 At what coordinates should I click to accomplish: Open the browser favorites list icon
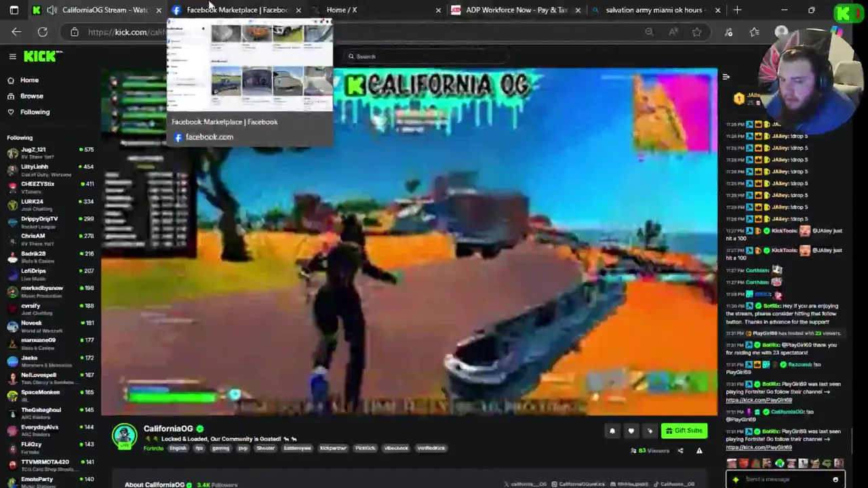pos(754,32)
